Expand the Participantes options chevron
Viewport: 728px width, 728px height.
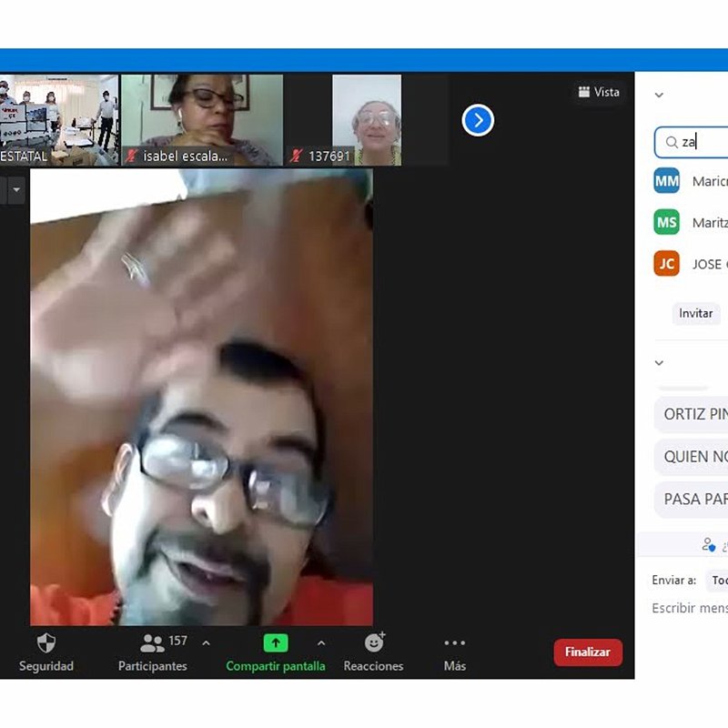coord(206,643)
